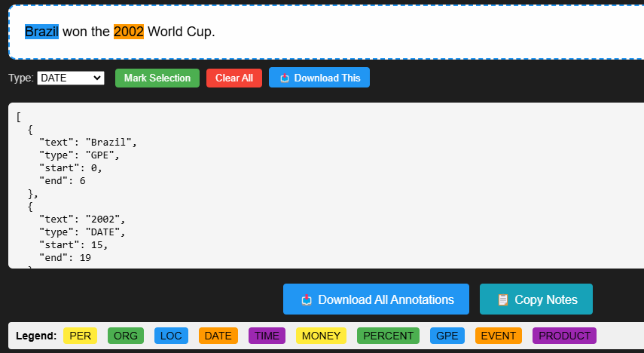The image size is (644, 353).
Task: Open the Type dropdown showing DATE
Action: click(71, 78)
